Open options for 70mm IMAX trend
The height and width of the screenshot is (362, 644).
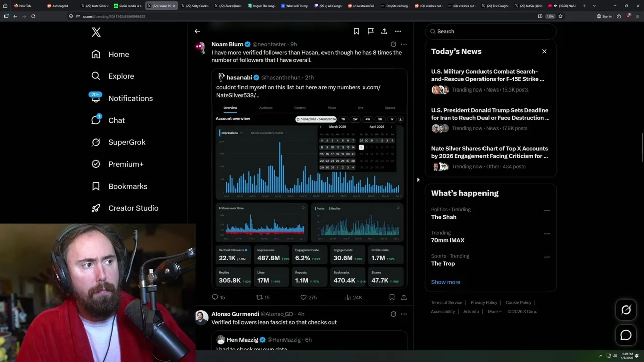(547, 234)
